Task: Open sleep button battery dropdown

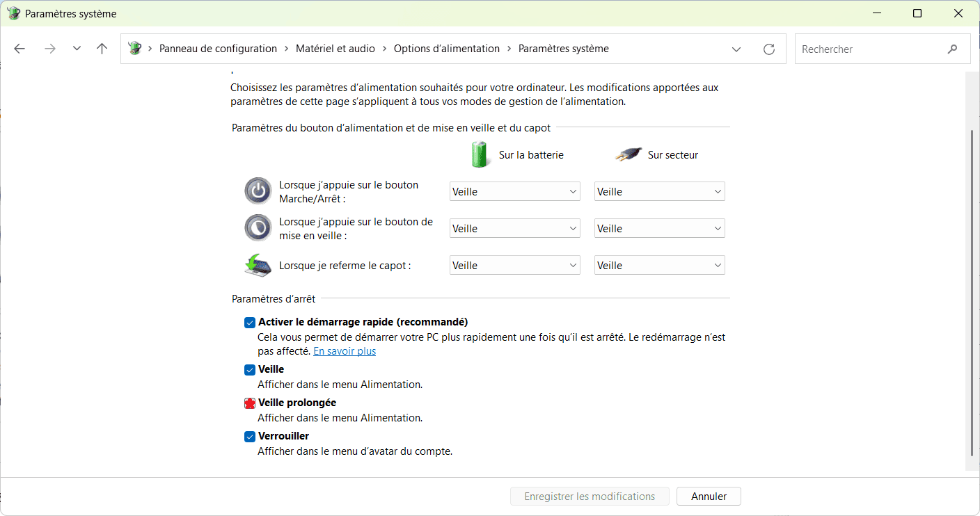Action: pyautogui.click(x=515, y=228)
